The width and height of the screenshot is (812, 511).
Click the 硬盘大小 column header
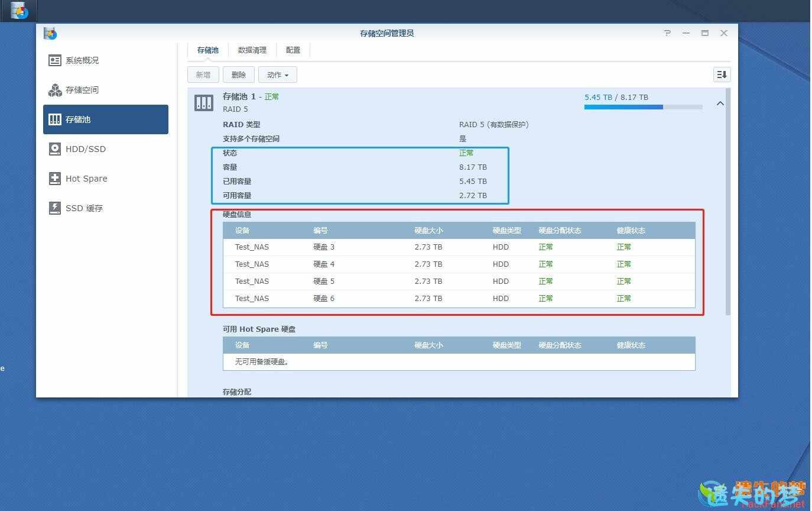[x=428, y=231]
